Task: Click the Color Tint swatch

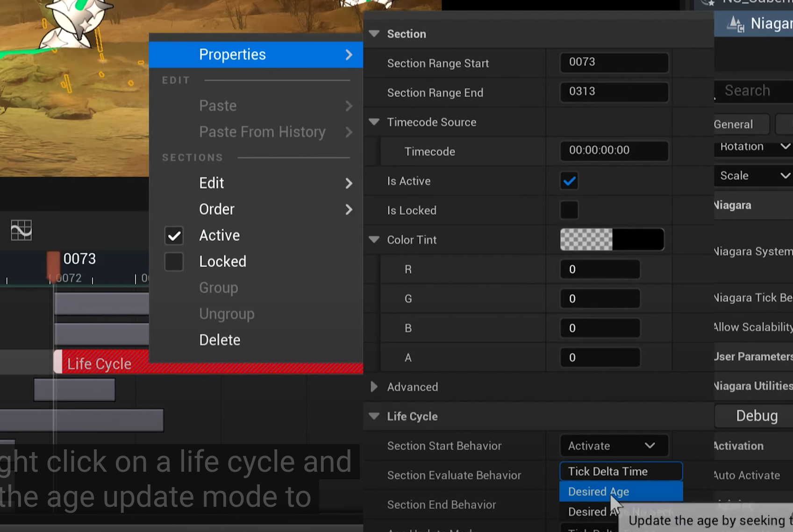Action: pyautogui.click(x=612, y=240)
